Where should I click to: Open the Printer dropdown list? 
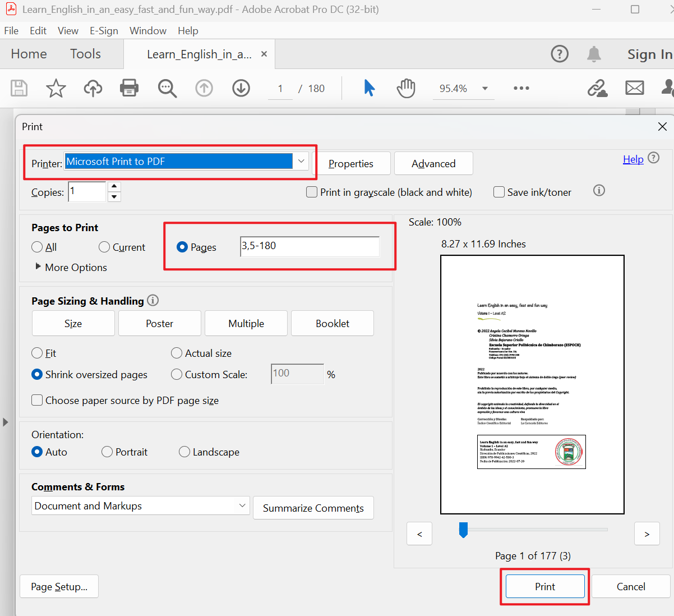301,161
